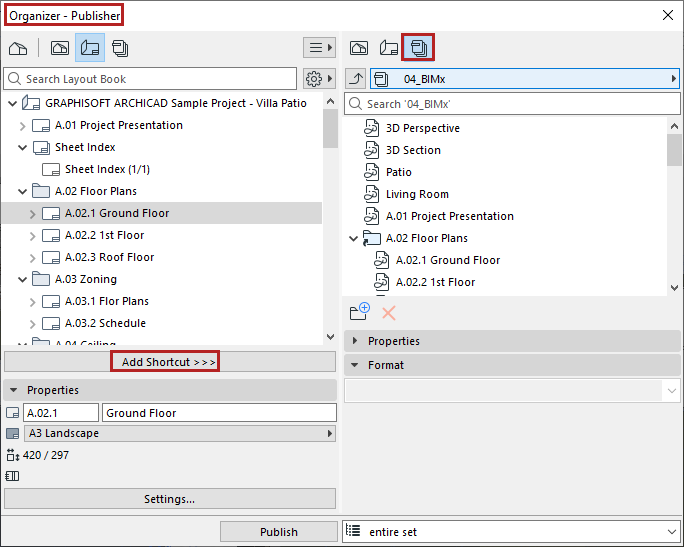This screenshot has height=547, width=684.
Task: Click layout ID field A.02.1
Action: click(x=61, y=413)
